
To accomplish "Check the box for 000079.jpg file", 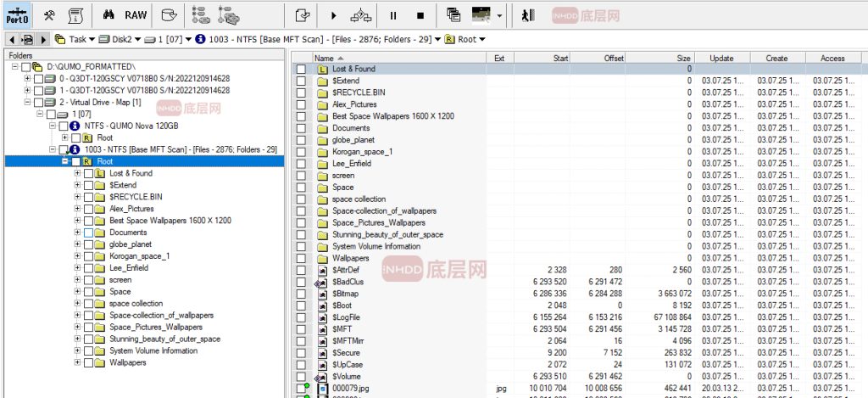I will pos(301,389).
